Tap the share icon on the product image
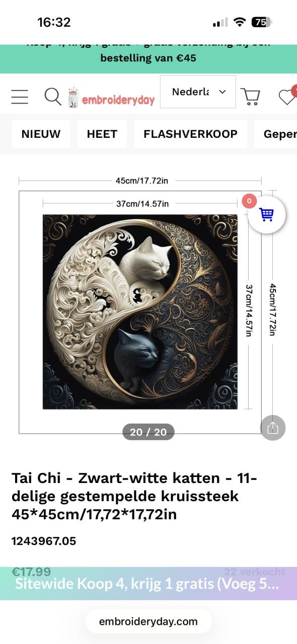The width and height of the screenshot is (297, 644). [273, 428]
